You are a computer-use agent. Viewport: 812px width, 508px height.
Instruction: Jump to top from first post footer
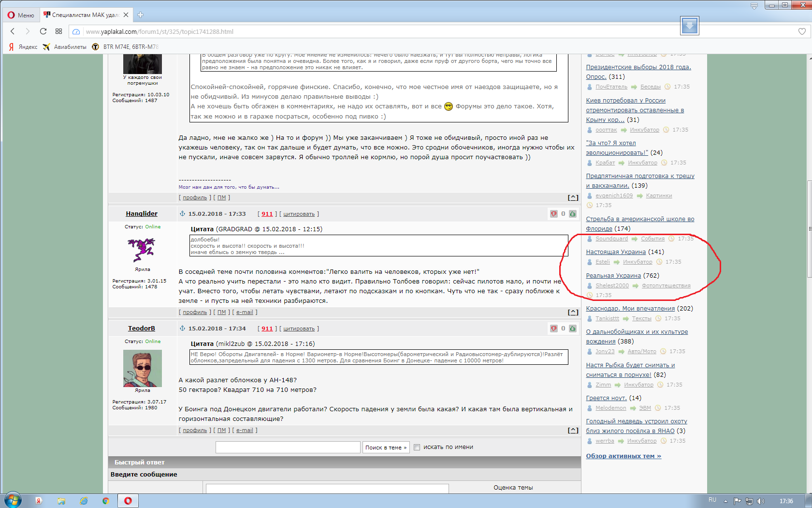click(573, 198)
